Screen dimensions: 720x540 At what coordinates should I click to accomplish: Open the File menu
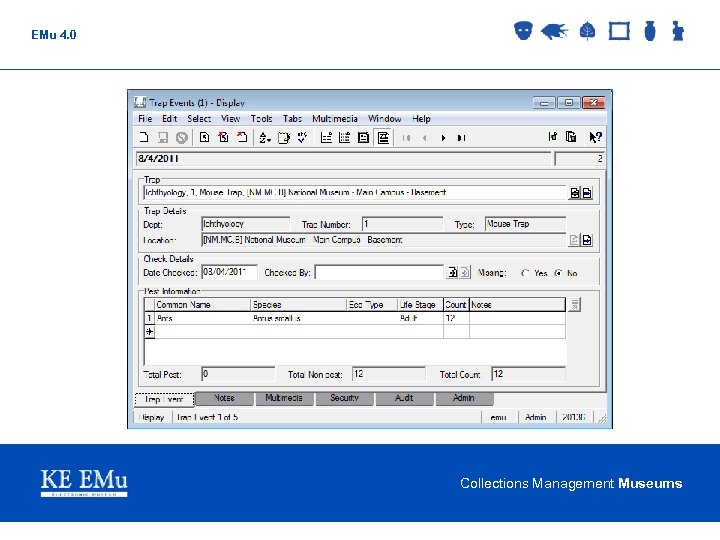tap(145, 118)
